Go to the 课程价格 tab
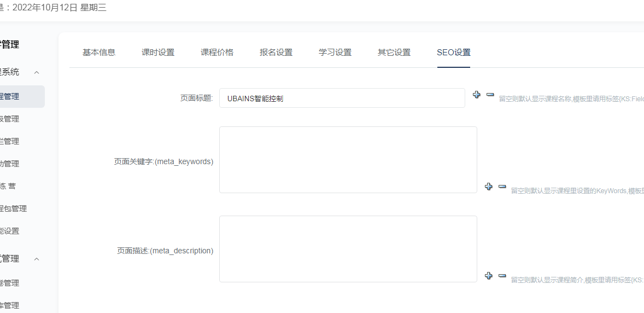The width and height of the screenshot is (644, 313). [x=217, y=53]
